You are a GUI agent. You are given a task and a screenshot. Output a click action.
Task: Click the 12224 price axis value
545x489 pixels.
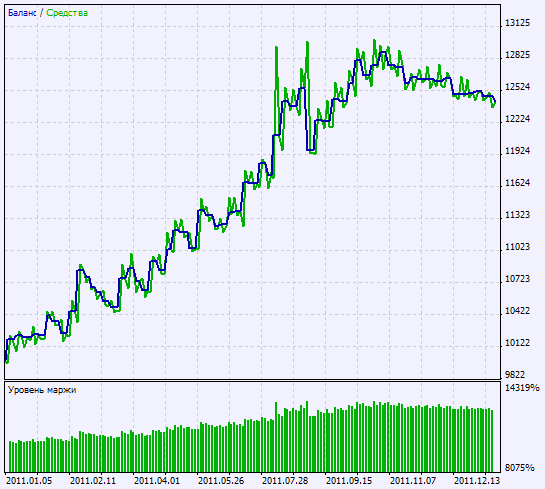(x=518, y=119)
